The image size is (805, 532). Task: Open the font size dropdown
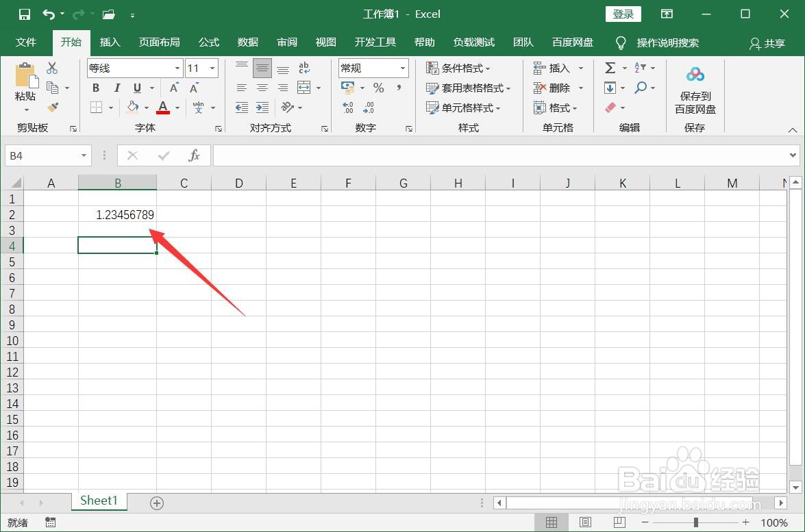coord(212,68)
